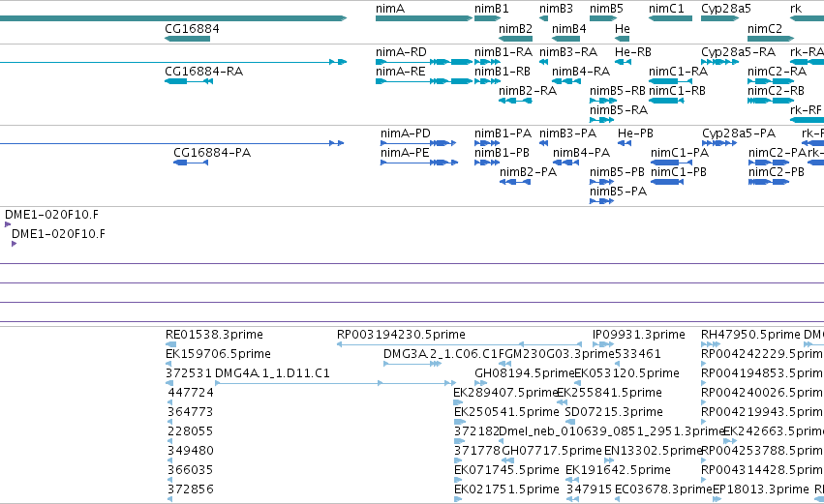Select the He gene arrow bar
824x504 pixels.
pyautogui.click(x=622, y=39)
